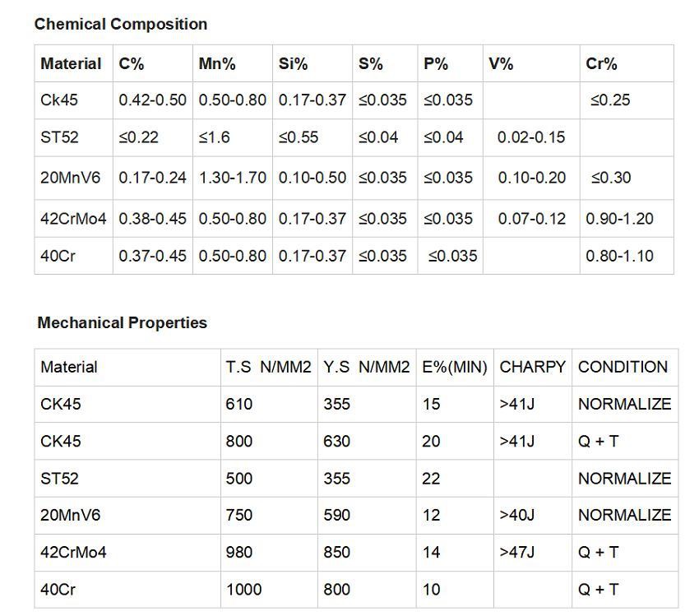Image resolution: width=699 pixels, height=616 pixels.
Task: Click the CONDITION column header
Action: tap(623, 367)
